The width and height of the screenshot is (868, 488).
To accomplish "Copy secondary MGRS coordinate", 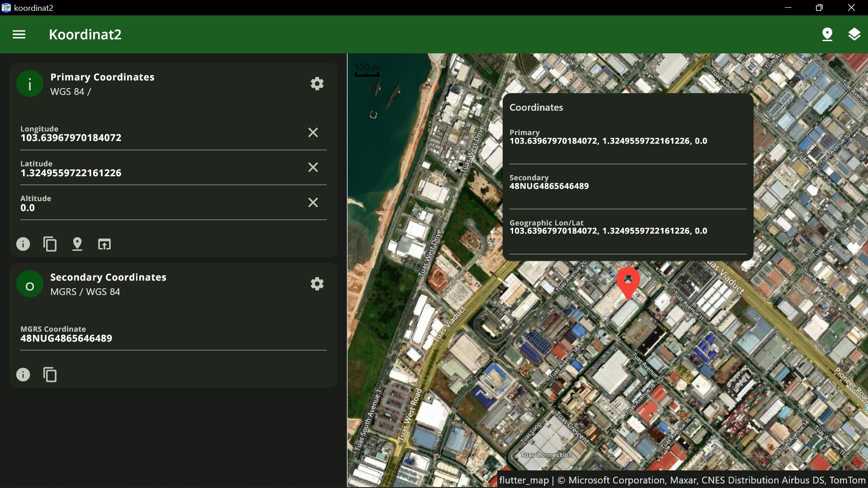I will coord(50,375).
